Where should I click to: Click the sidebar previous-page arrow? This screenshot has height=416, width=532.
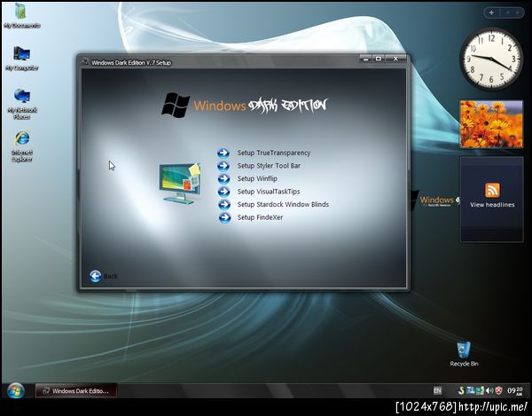click(508, 13)
